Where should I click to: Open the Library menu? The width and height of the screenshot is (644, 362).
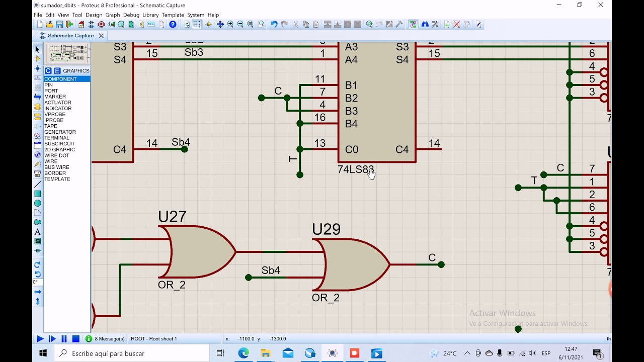pos(150,15)
